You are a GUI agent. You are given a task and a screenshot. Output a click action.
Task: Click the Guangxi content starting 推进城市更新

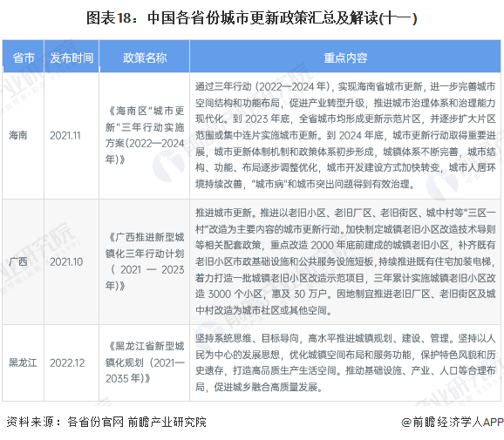(345, 261)
